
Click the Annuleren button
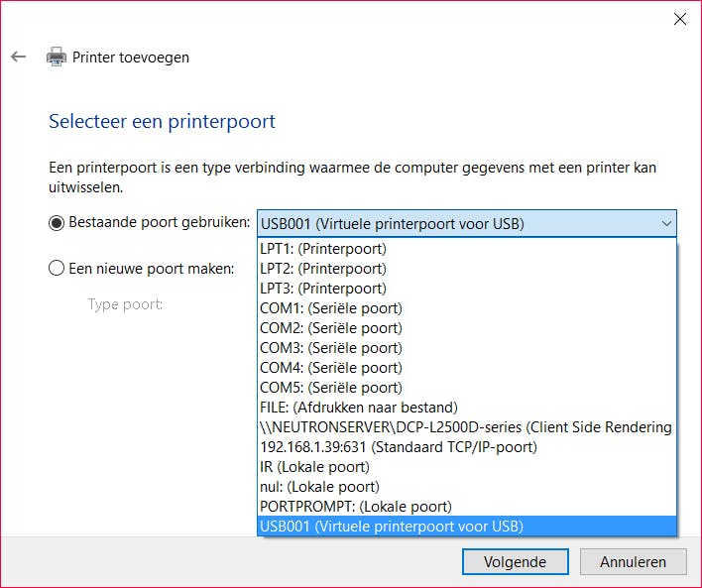coord(633,561)
